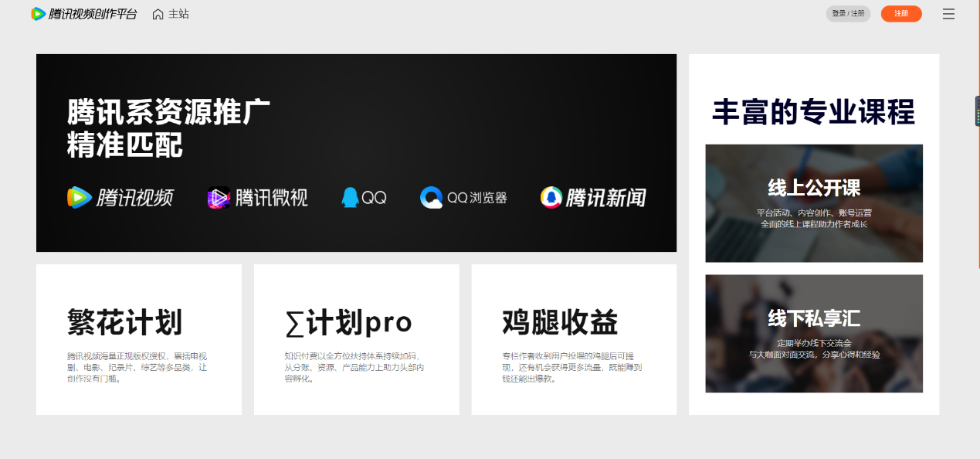Click the Tencent Video creator platform logo
The width and height of the screenshot is (980, 459).
(x=83, y=14)
